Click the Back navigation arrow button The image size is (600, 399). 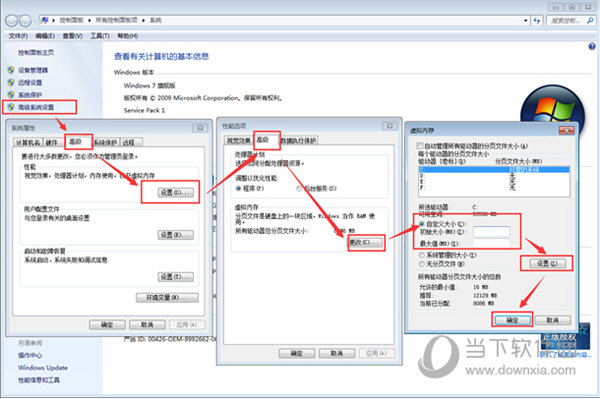click(x=11, y=21)
